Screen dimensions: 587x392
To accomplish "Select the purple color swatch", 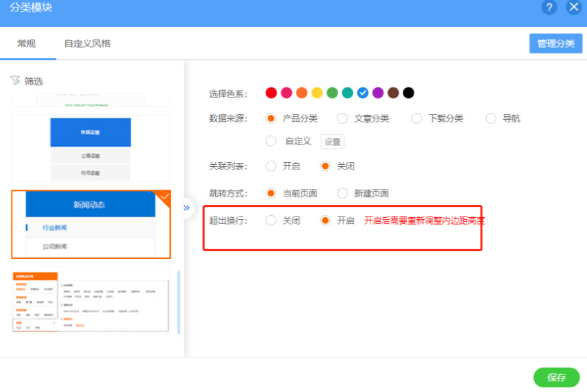I will click(x=378, y=93).
